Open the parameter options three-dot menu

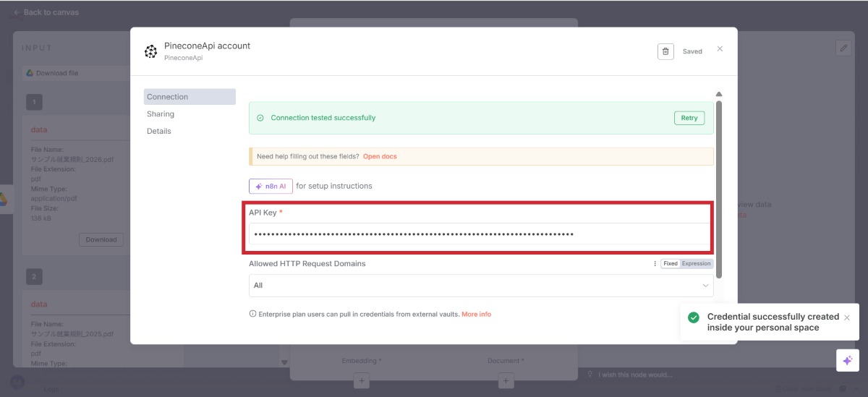[655, 264]
